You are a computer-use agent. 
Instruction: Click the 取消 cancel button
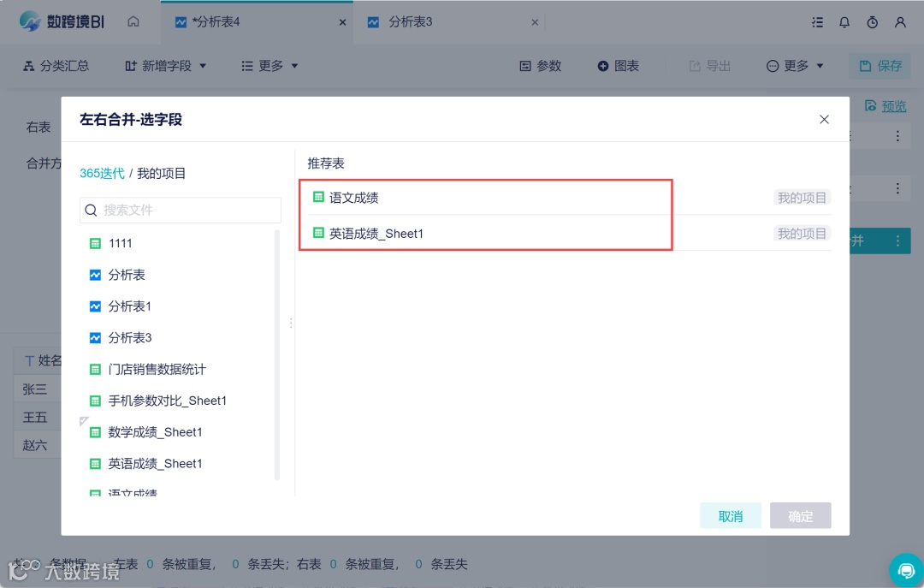[731, 515]
